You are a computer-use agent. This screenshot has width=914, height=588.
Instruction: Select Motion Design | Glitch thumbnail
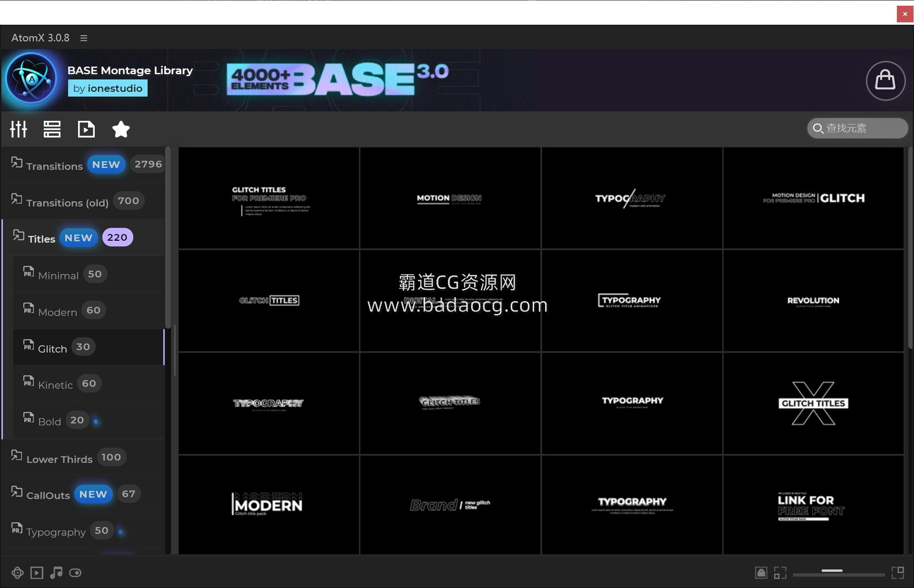click(x=813, y=198)
